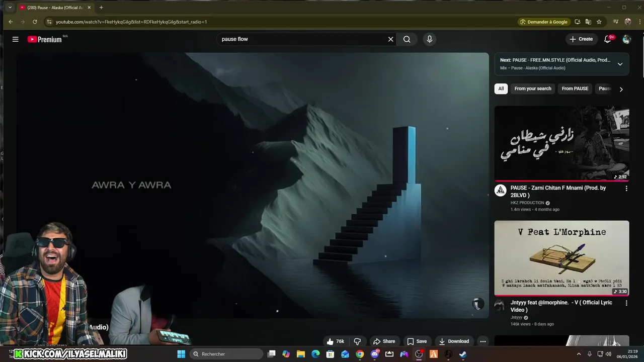Click Demander à Google lens button
Image resolution: width=644 pixels, height=362 pixels.
[544, 22]
